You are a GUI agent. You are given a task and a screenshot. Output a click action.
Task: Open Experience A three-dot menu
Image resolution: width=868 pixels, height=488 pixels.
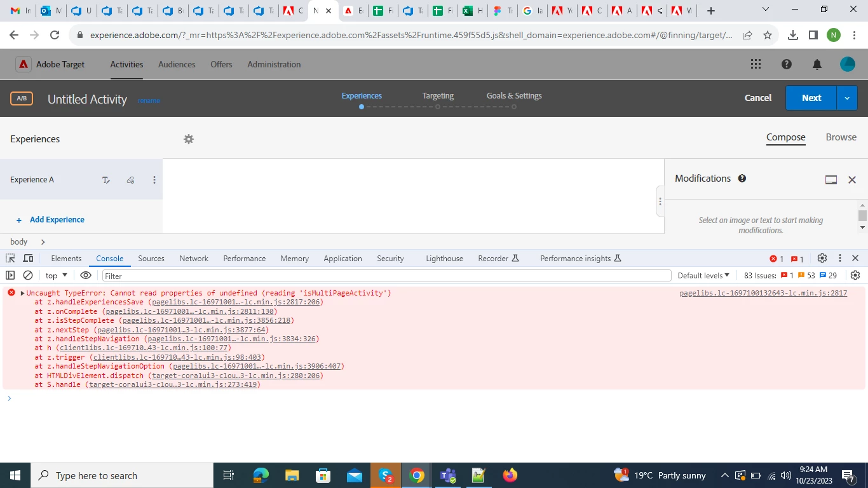point(154,180)
